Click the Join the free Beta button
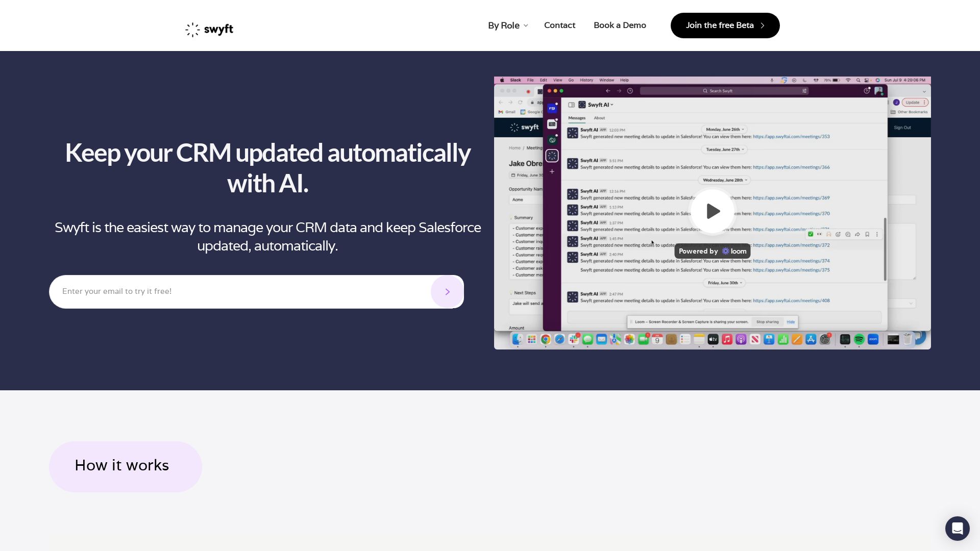 click(725, 25)
